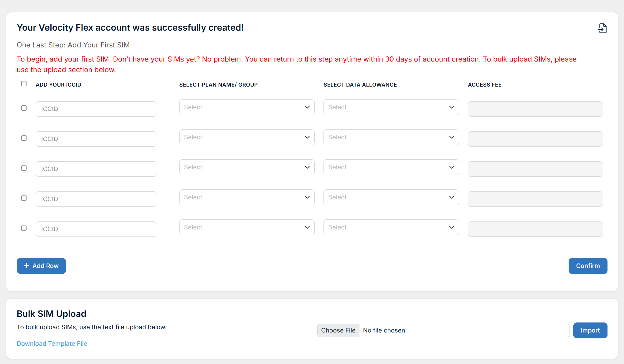Open the second row data allowance dropdown
624x364 pixels.
[391, 137]
